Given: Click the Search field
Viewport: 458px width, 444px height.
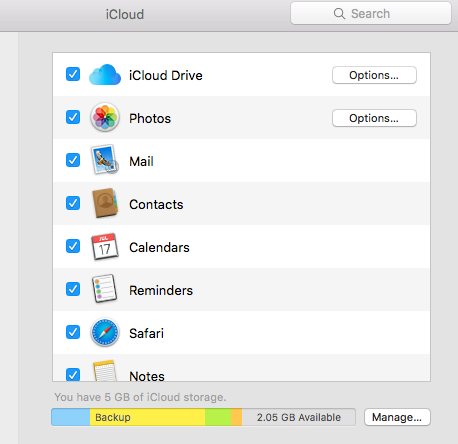Looking at the screenshot, I should (371, 13).
